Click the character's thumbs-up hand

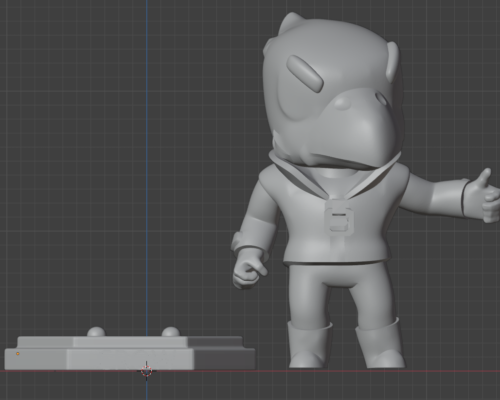tap(483, 197)
